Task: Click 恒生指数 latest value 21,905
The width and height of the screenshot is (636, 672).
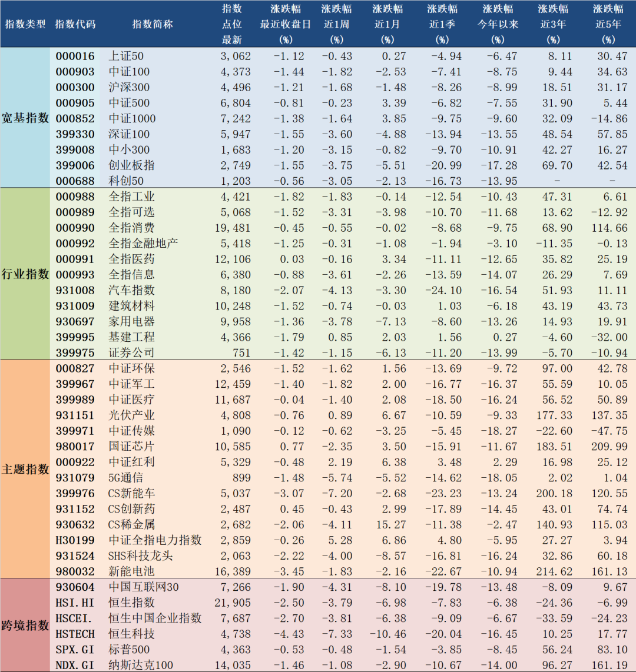Action: pyautogui.click(x=233, y=603)
